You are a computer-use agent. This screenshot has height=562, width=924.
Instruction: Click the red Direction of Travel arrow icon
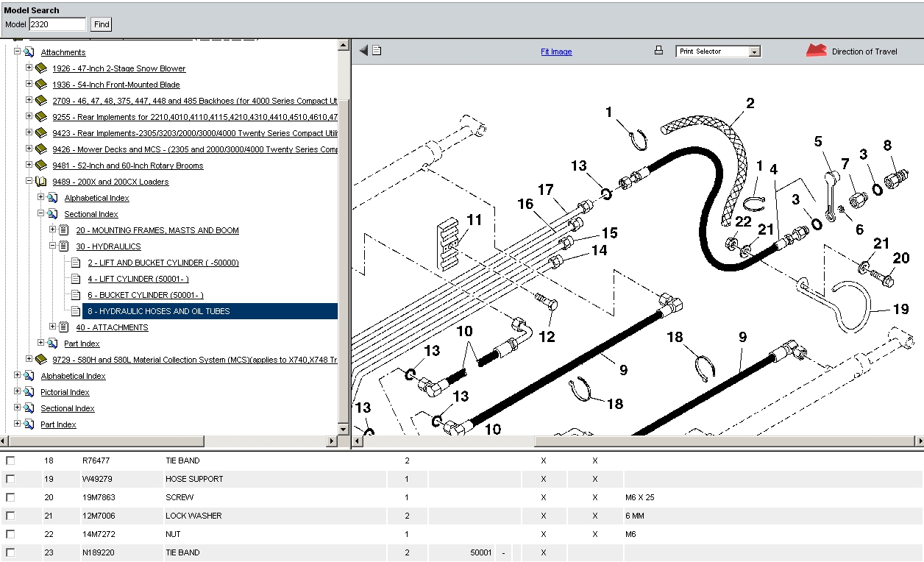[x=816, y=51]
